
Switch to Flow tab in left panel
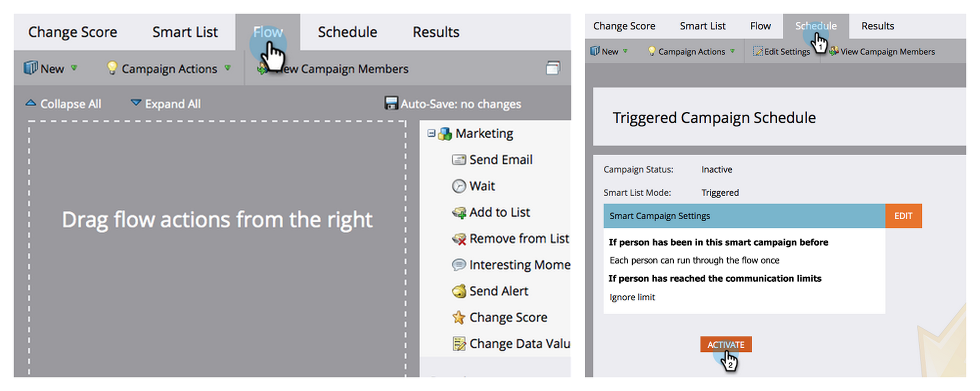tap(268, 32)
